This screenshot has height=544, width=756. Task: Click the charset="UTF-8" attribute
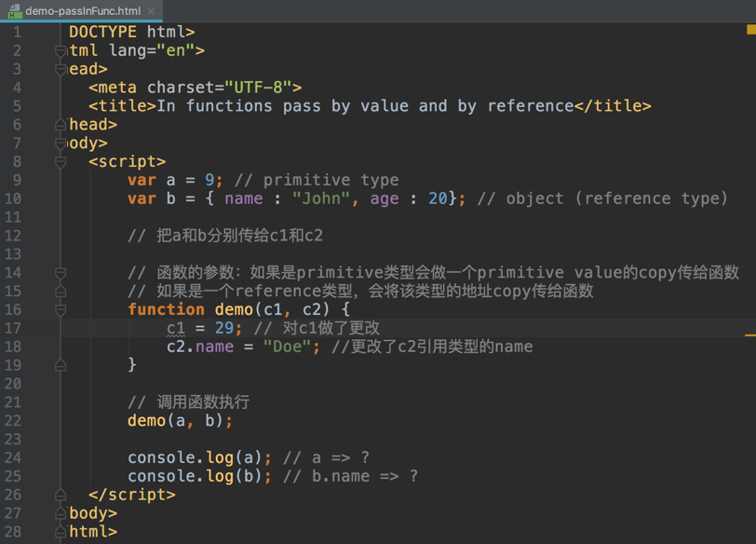click(220, 88)
